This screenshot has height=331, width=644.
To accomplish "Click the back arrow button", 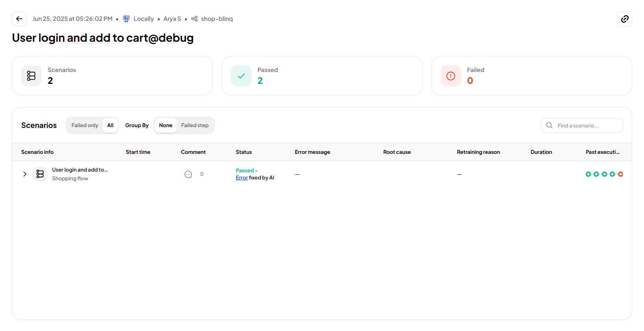I will (x=19, y=19).
